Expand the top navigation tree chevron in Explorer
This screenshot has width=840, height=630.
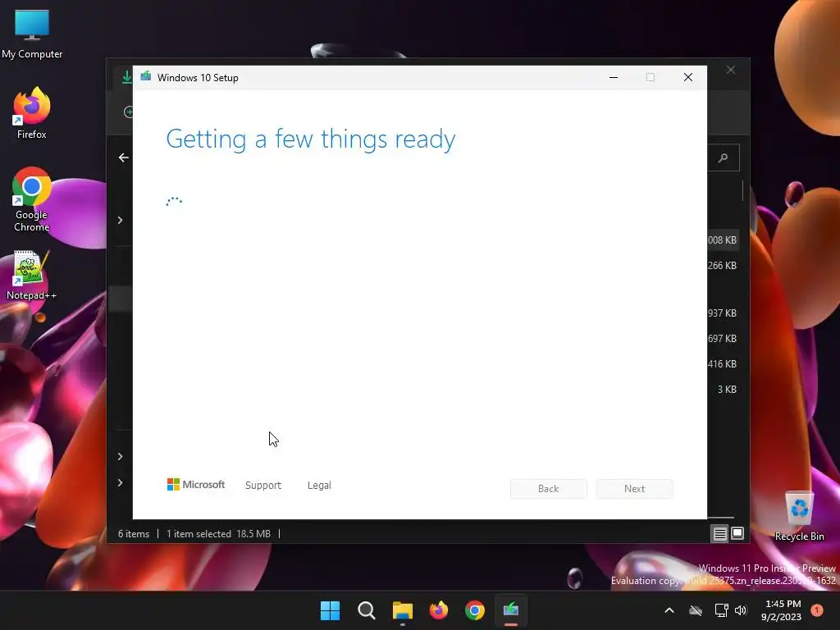click(121, 221)
